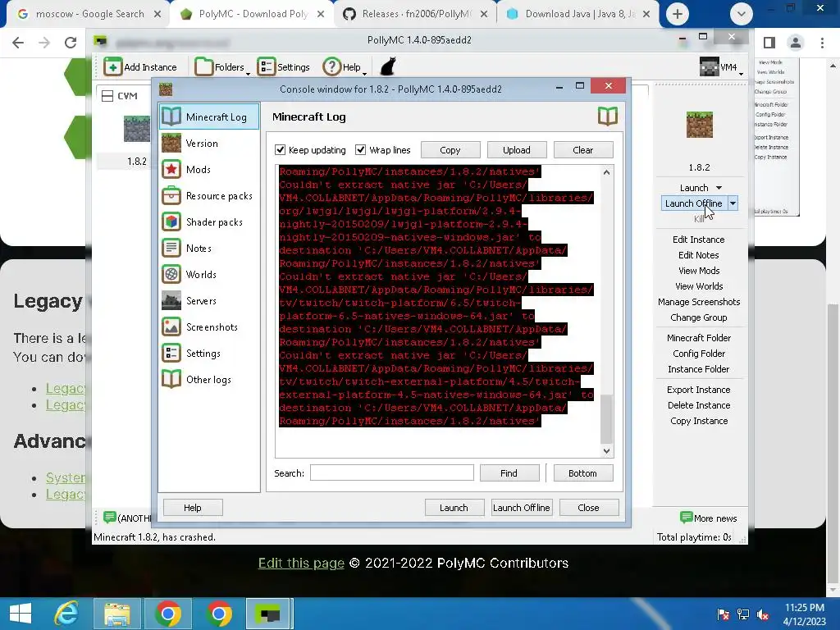This screenshot has width=840, height=630.
Task: Click the Bottom button
Action: click(583, 473)
